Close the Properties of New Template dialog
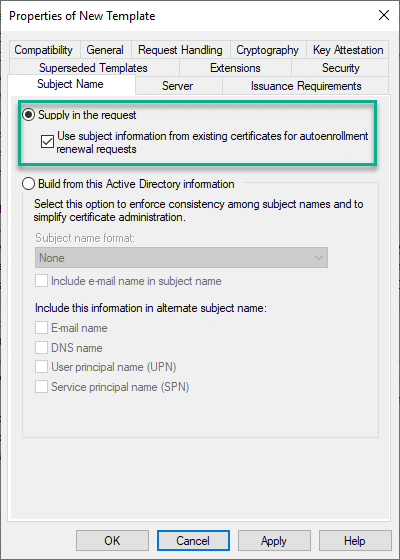 click(384, 15)
